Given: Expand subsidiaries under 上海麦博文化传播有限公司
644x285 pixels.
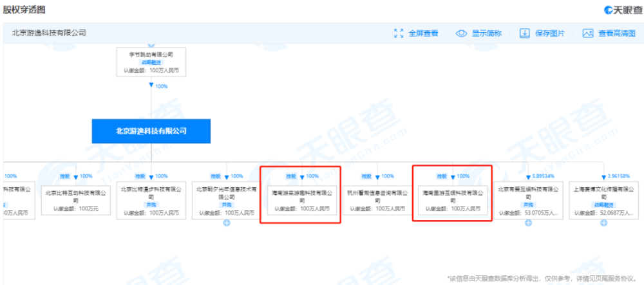Looking at the screenshot, I should (x=603, y=223).
